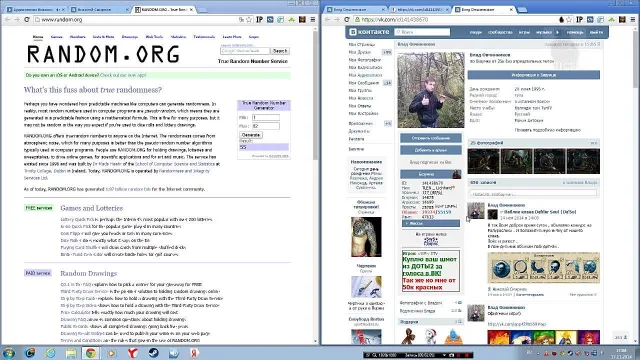Open the Yandex browser taskbar icon
Viewport: 640px width, 360px height.
pos(133,353)
